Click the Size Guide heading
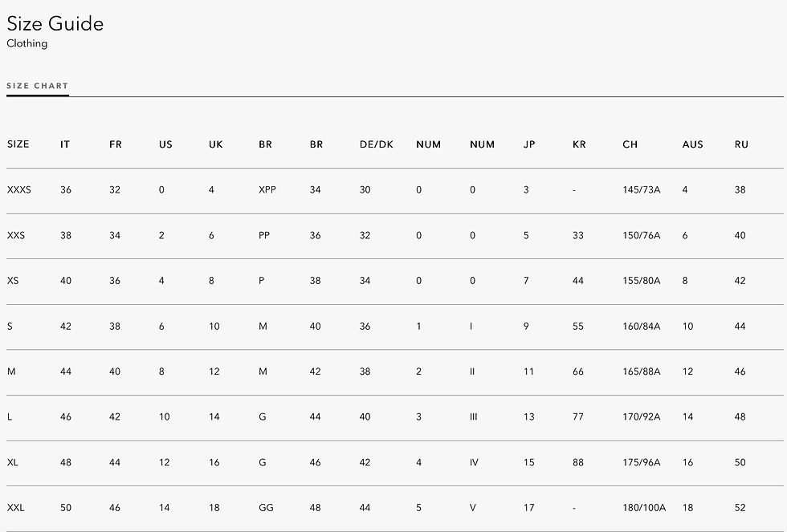Screen dimensions: 787x532 [x=55, y=24]
